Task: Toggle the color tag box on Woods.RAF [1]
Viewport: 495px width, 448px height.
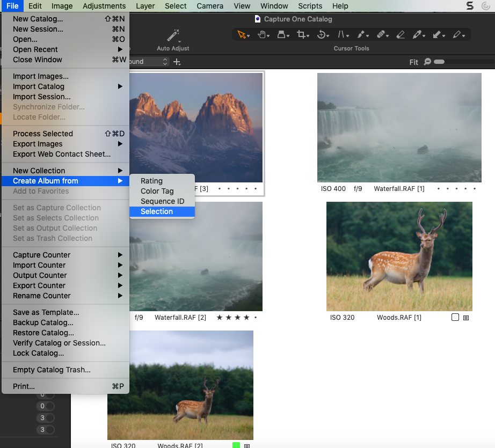Action: coord(455,317)
